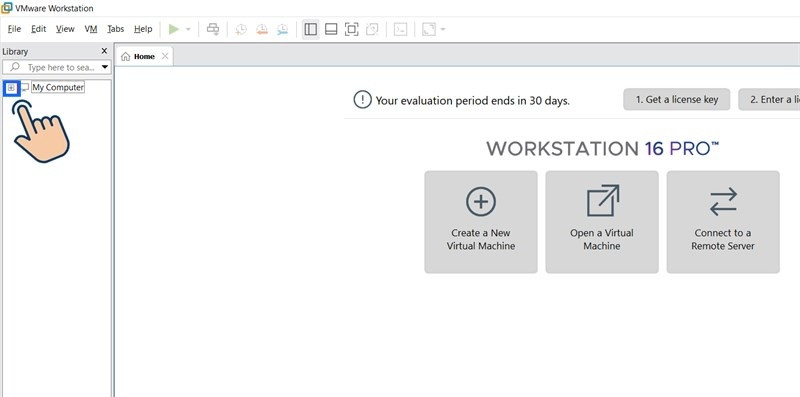Click the Enter Full Screen icon

352,30
